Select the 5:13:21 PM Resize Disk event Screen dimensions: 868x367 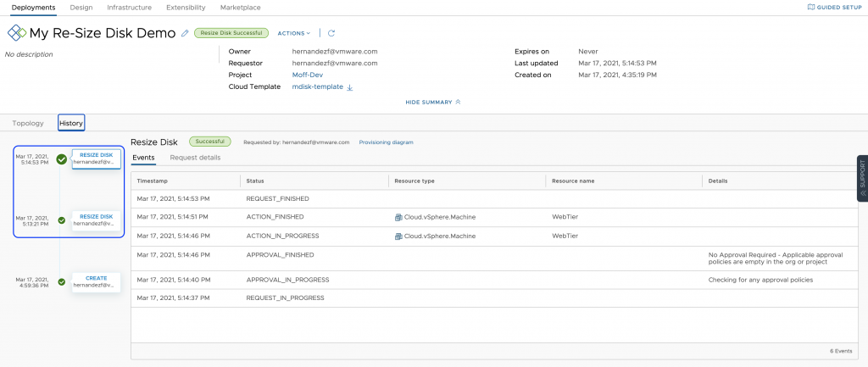coord(96,220)
